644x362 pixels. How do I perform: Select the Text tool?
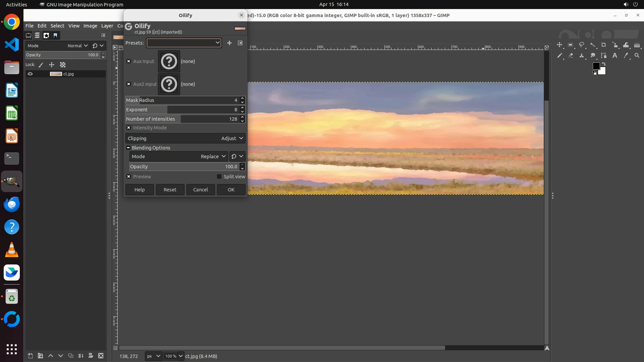point(615,56)
